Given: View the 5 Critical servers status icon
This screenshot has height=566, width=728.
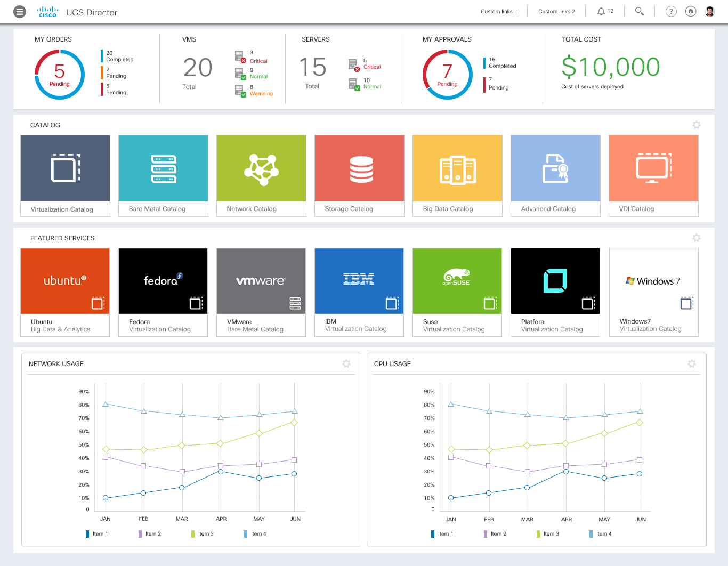Looking at the screenshot, I should click(x=354, y=65).
